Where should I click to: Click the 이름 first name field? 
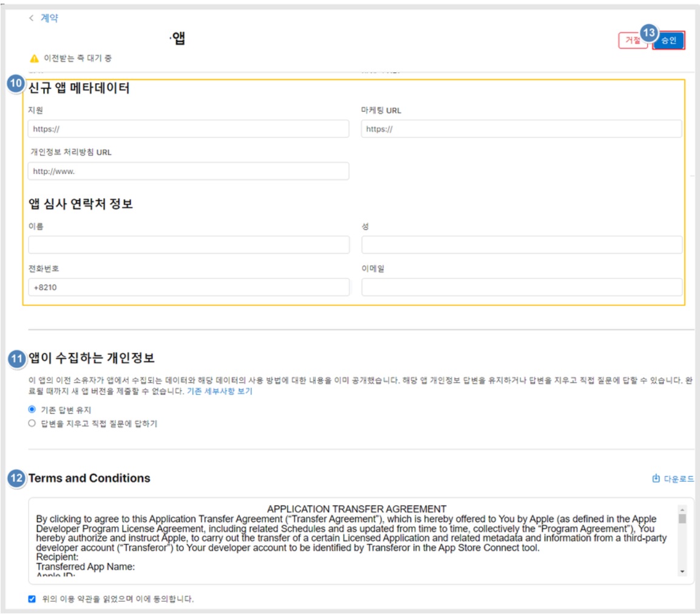coord(189,245)
